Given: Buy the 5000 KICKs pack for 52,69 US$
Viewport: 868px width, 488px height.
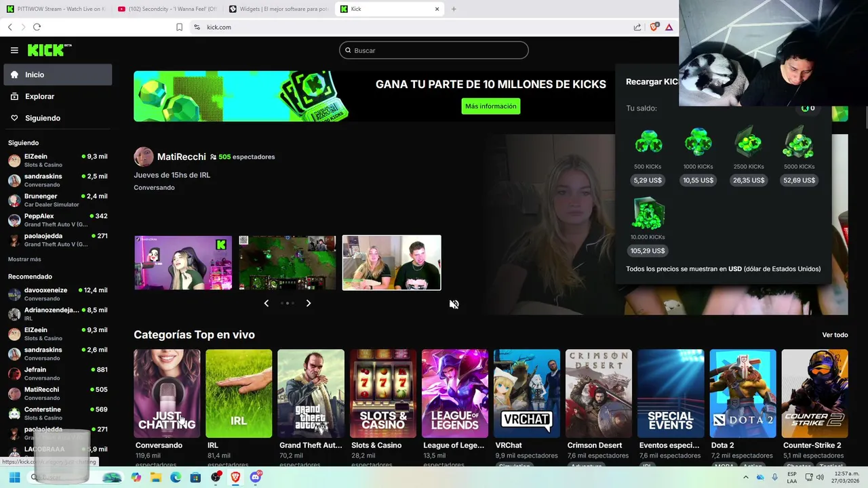Looking at the screenshot, I should (x=799, y=180).
